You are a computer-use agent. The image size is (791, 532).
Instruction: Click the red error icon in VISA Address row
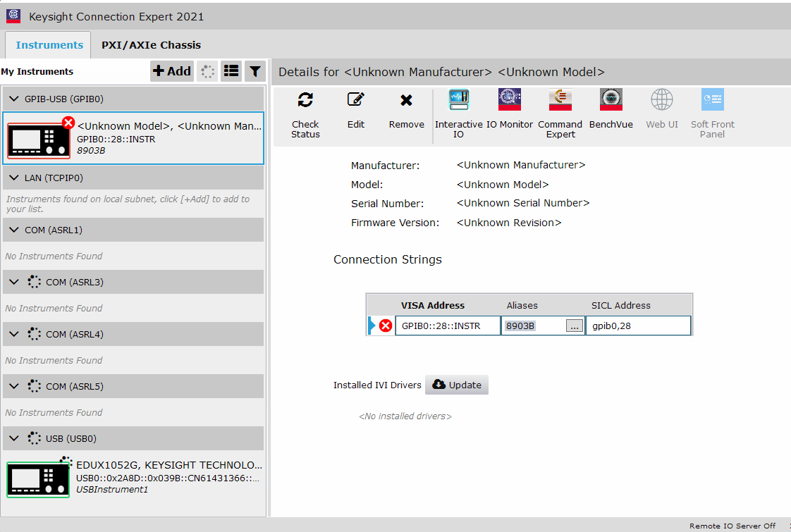click(386, 326)
